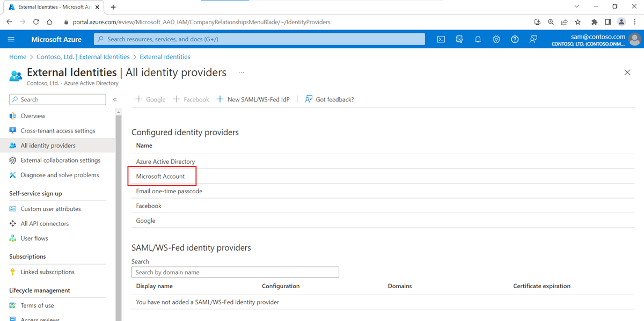The height and width of the screenshot is (321, 644).
Task: Open a new browser tab
Action: click(x=113, y=7)
